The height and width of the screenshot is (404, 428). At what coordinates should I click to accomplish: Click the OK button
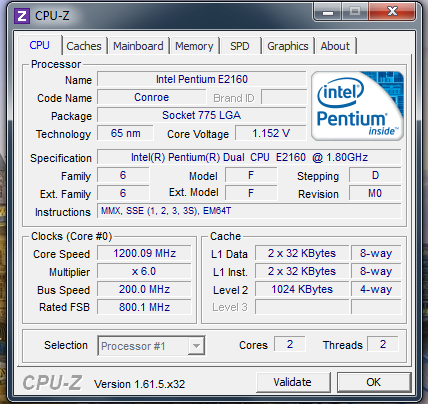374,382
